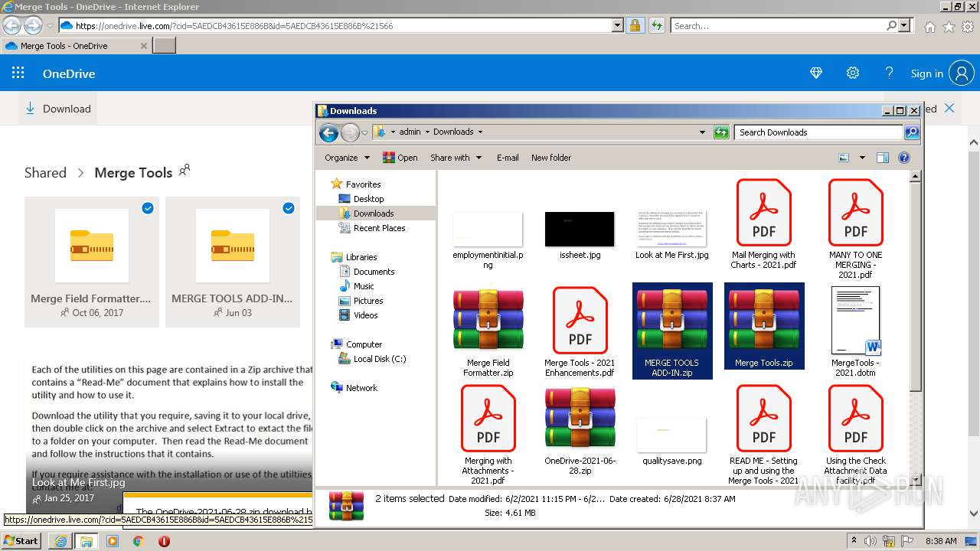Open Internet Explorer from taskbar

point(60,541)
